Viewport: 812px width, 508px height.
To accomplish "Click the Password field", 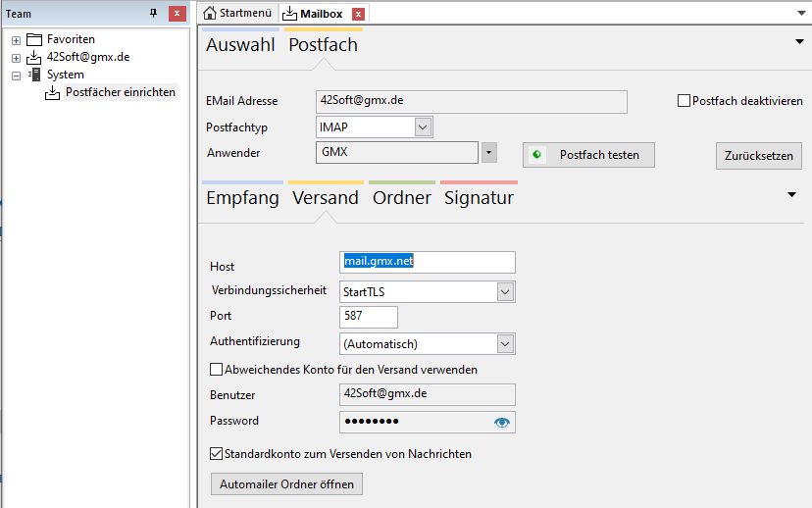I will (428, 422).
